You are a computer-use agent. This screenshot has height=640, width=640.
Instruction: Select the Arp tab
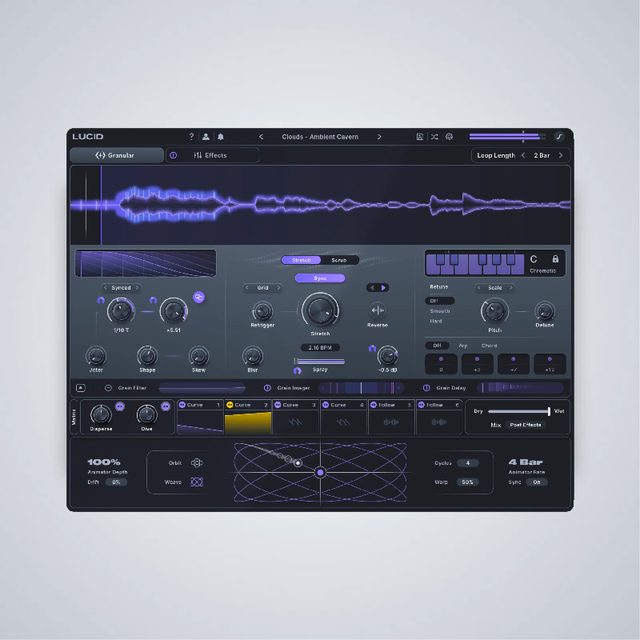pyautogui.click(x=463, y=346)
